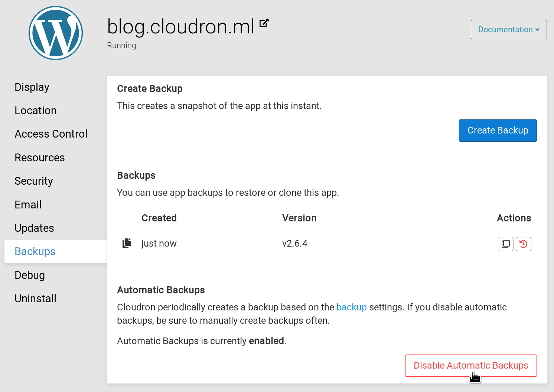The image size is (554, 392).
Task: Select the Backups sidebar item
Action: point(35,251)
